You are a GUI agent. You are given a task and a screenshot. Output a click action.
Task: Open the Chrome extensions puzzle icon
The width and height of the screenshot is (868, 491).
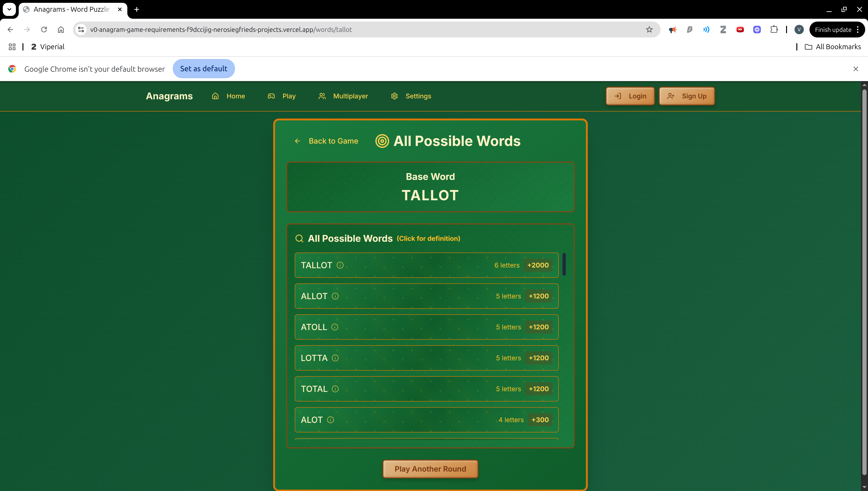click(774, 30)
